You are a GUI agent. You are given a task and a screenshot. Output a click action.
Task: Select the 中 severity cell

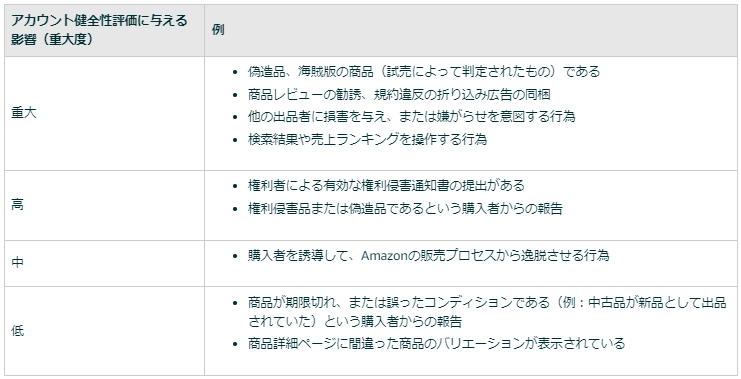pos(17,263)
